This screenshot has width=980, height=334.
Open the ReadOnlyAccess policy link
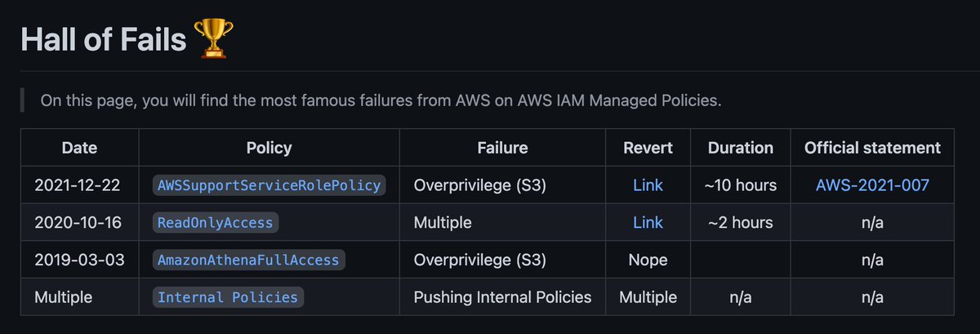point(216,222)
